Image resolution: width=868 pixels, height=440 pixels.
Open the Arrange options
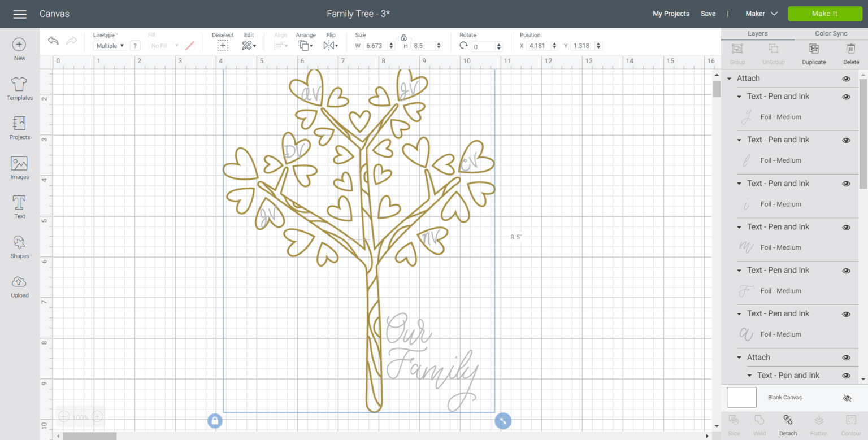coord(305,45)
